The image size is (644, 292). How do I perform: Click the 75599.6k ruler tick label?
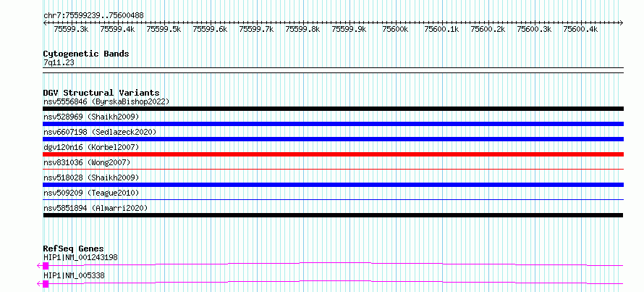(211, 29)
